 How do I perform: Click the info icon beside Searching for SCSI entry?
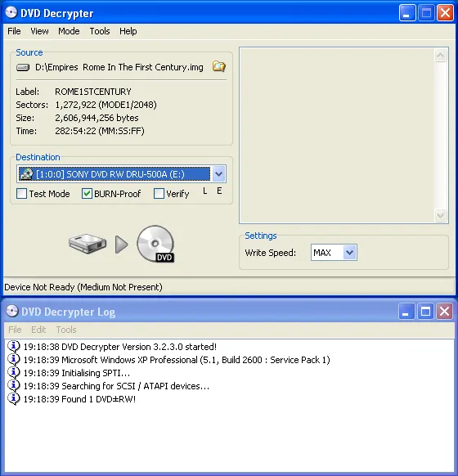(14, 385)
